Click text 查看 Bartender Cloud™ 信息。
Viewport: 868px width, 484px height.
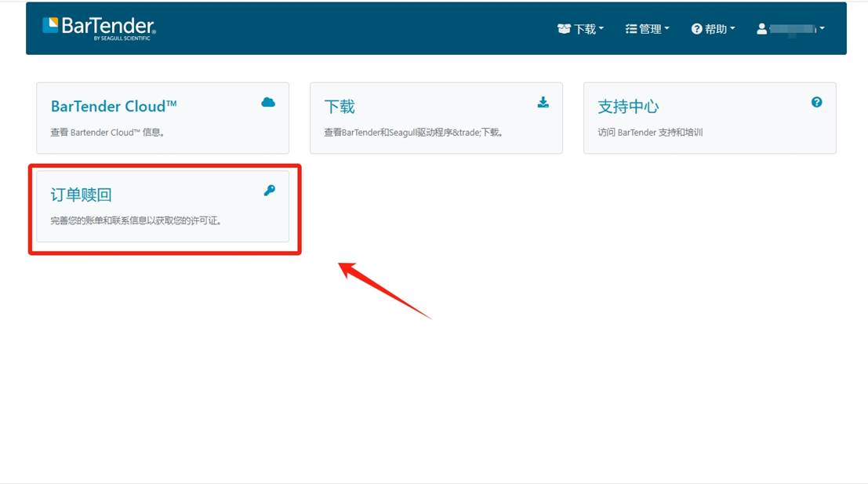tap(107, 133)
